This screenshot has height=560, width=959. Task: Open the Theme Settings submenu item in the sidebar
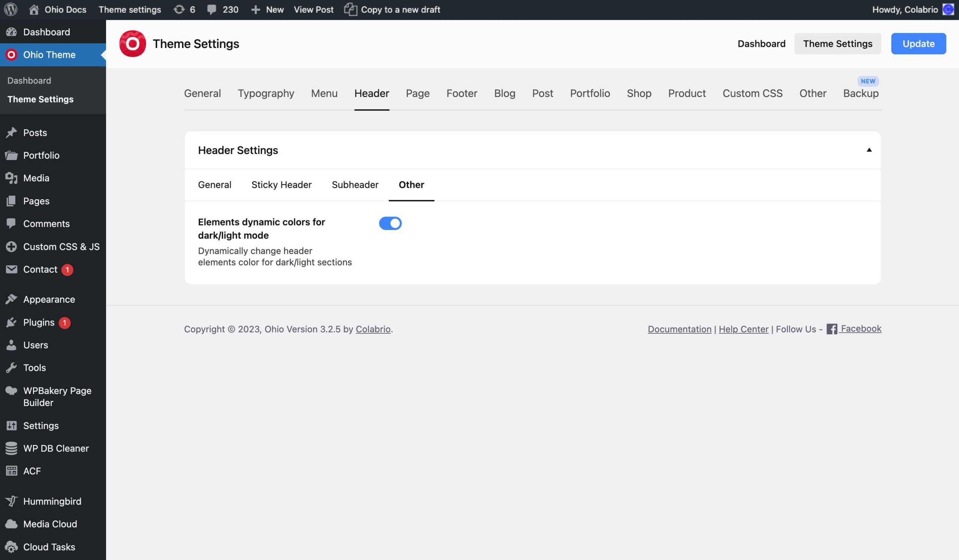(x=40, y=99)
